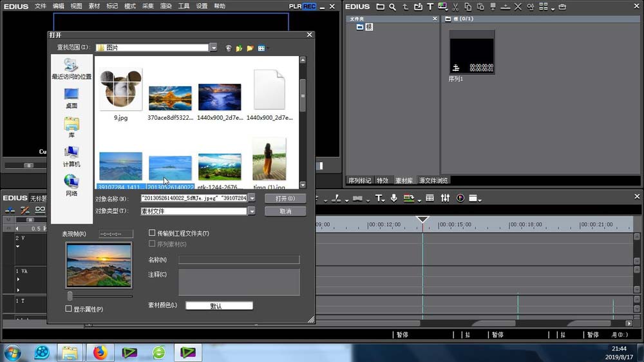Click the 素材颜色 默认 color swatch
The image size is (644, 362).
219,306
